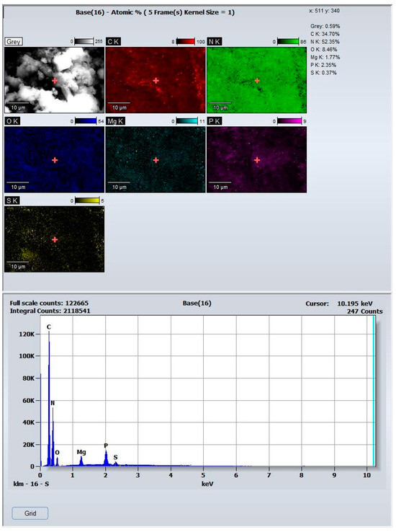
Task: Click the blue O K color scale
Action: pyautogui.click(x=86, y=121)
